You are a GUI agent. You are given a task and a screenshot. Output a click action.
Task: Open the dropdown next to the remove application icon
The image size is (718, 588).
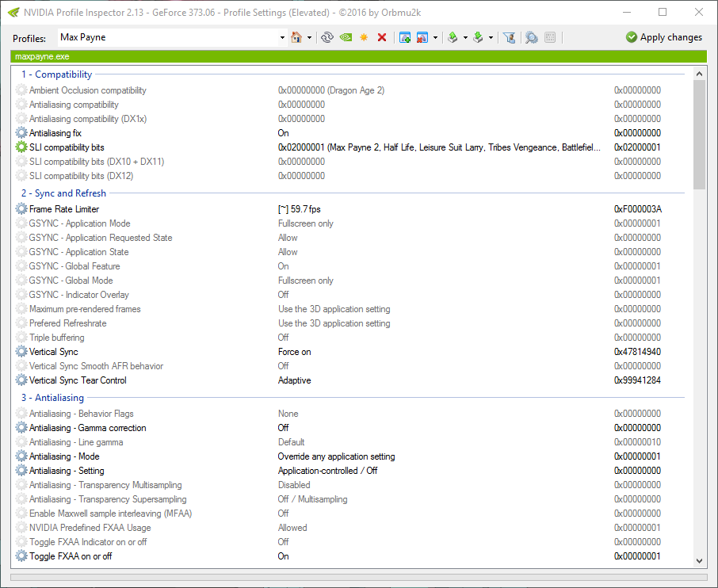435,37
